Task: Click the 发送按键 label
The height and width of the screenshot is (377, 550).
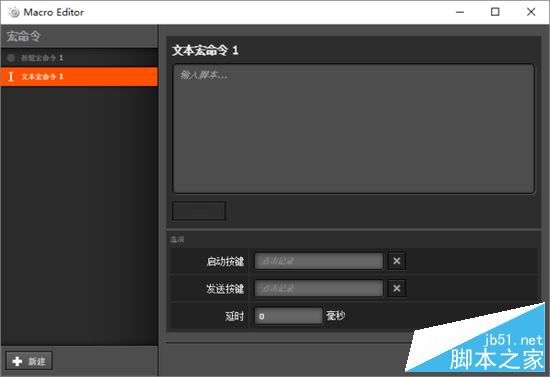Action: [225, 289]
